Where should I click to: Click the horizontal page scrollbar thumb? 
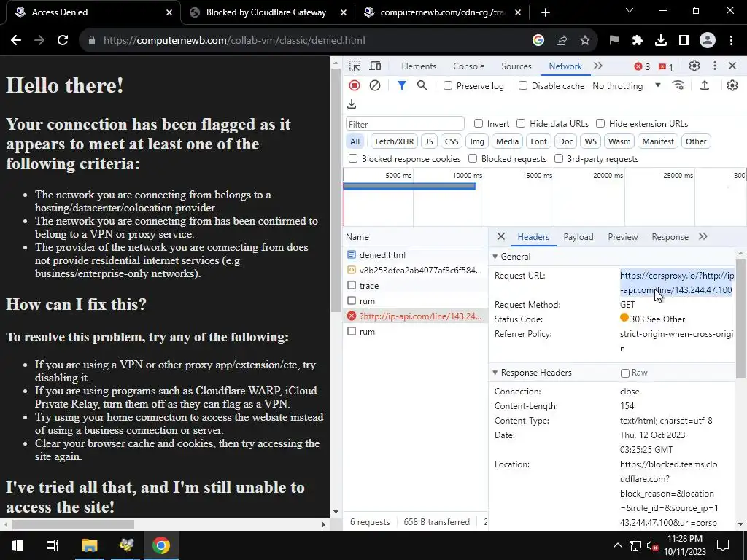point(73,524)
